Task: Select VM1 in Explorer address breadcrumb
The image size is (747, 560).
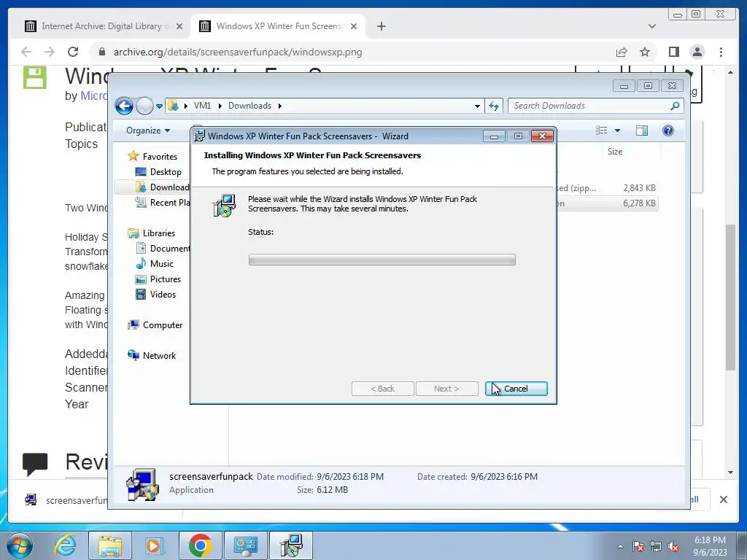Action: [202, 106]
